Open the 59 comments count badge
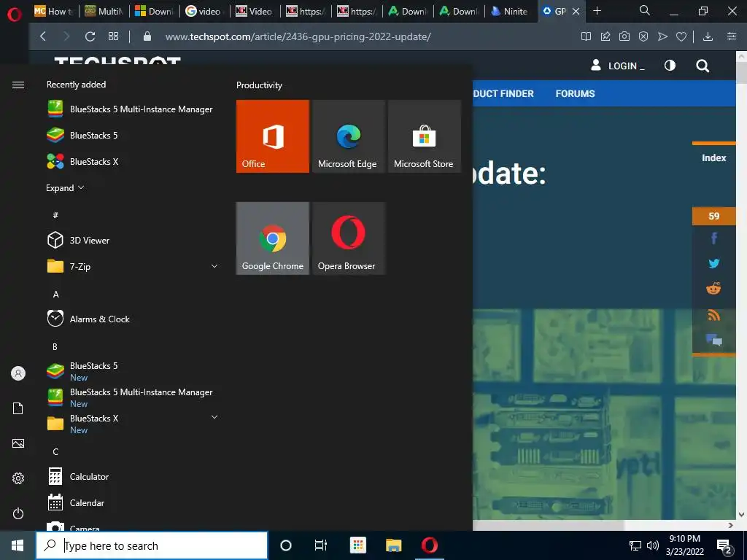This screenshot has width=747, height=560. coord(713,216)
